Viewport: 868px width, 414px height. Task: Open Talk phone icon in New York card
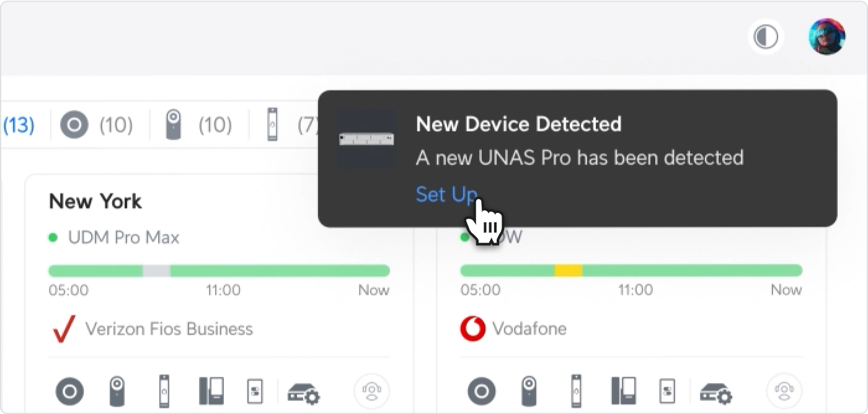(x=211, y=392)
